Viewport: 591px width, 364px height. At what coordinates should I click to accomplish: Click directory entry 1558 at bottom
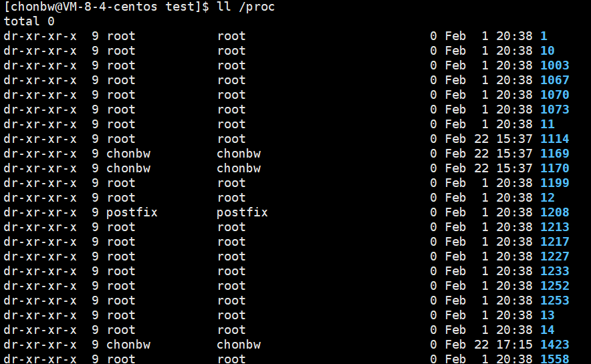tap(554, 359)
